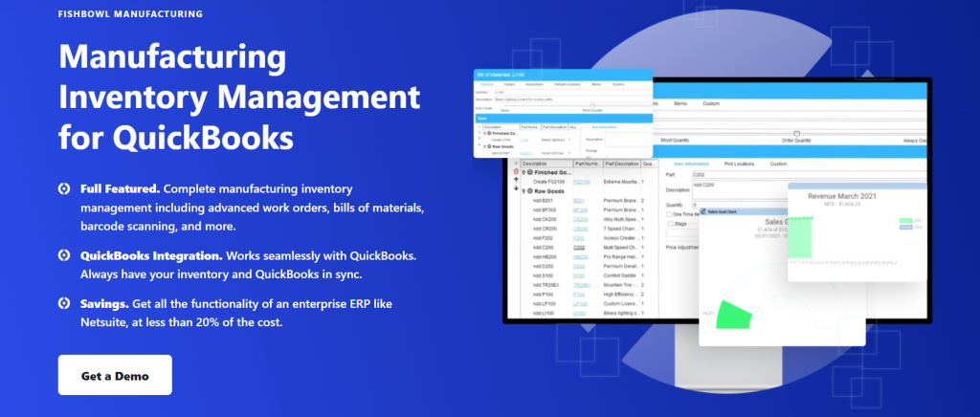Click the green Sales Goal gauge segment
The height and width of the screenshot is (417, 980).
point(732,314)
